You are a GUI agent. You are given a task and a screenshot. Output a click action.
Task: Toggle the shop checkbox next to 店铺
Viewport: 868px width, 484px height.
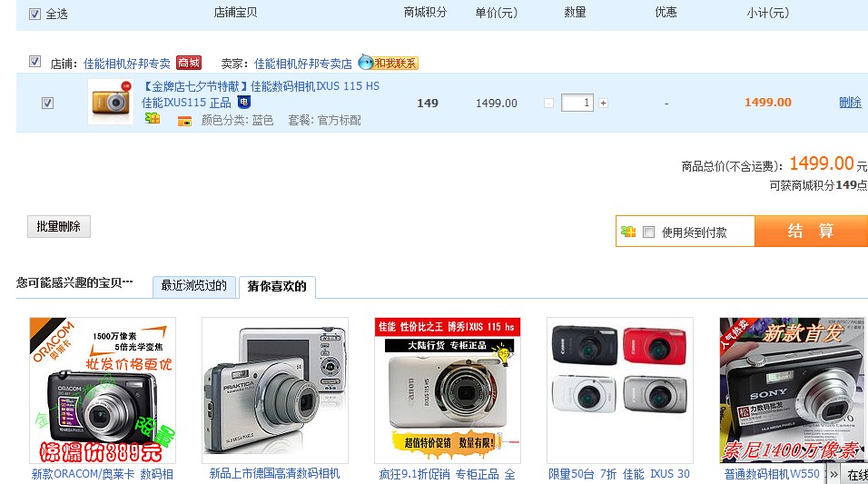35,62
